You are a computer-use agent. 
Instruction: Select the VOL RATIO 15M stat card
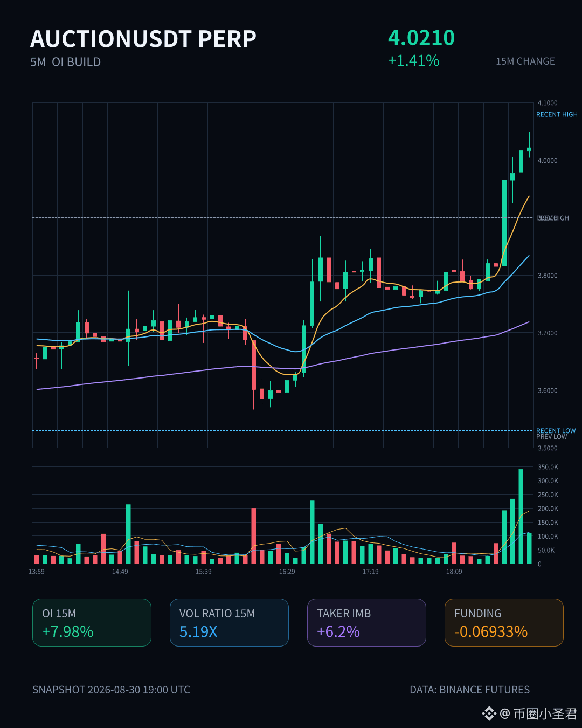click(229, 622)
